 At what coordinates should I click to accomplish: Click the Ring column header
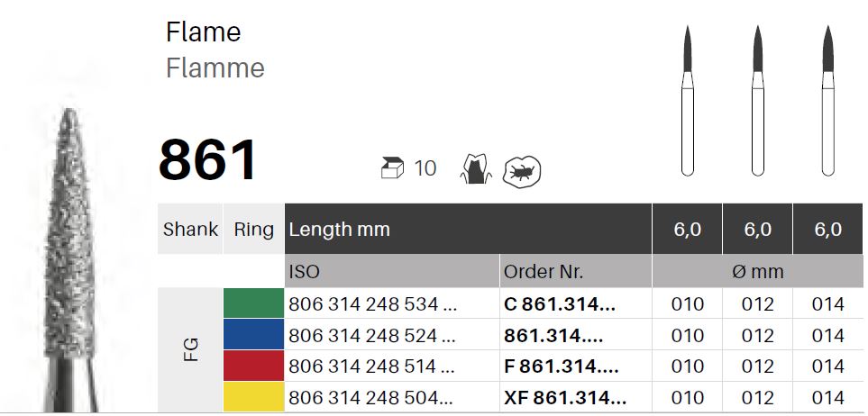[x=253, y=229]
